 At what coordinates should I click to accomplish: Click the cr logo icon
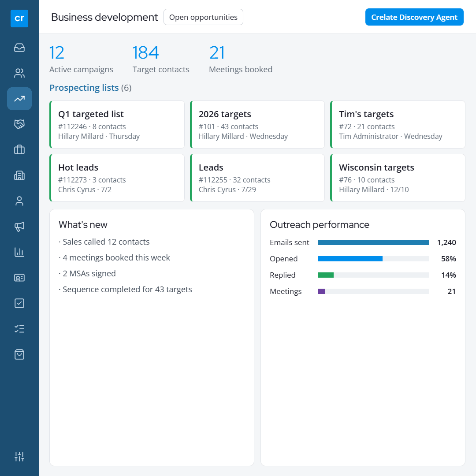point(19,19)
